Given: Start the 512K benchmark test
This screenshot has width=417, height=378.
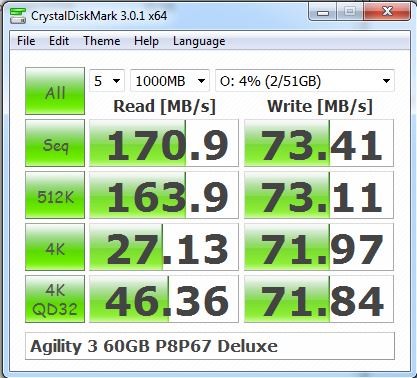Looking at the screenshot, I should click(x=55, y=195).
